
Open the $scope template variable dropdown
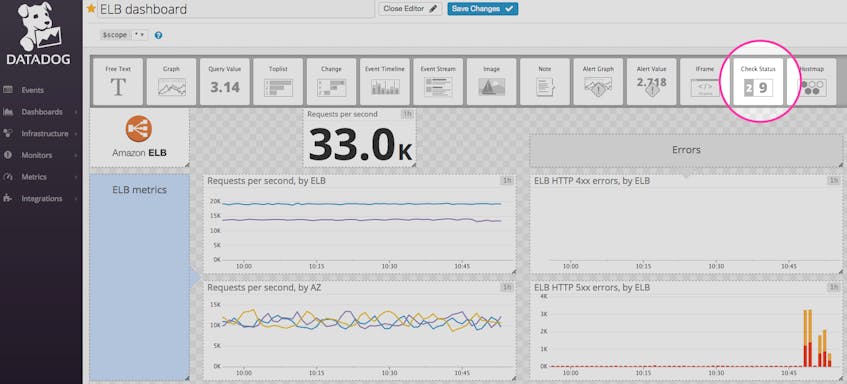click(x=140, y=35)
